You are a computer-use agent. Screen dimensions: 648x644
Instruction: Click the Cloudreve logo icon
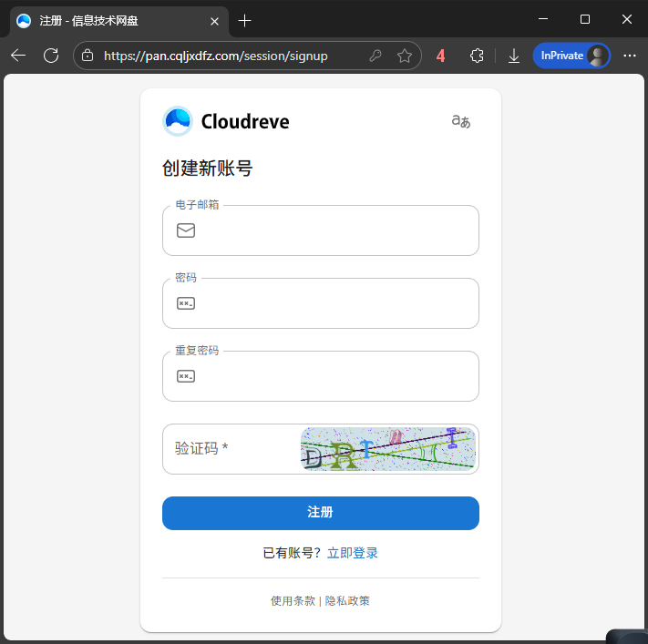pyautogui.click(x=178, y=121)
